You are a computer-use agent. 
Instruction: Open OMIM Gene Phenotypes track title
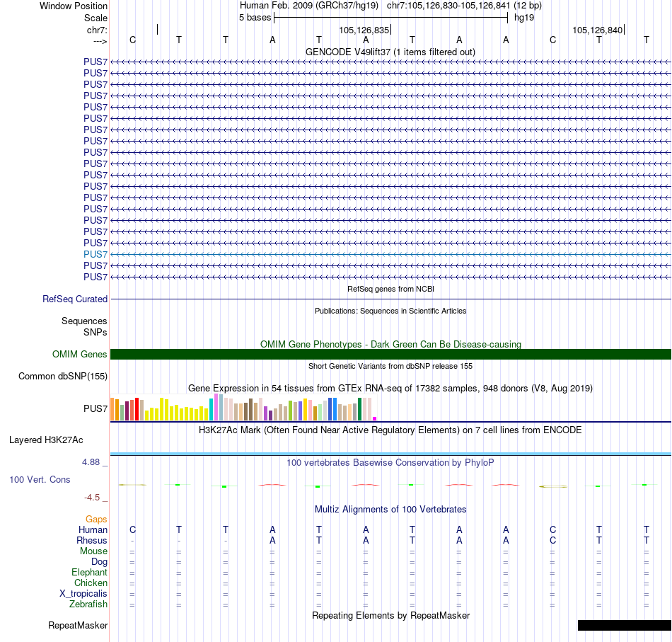pyautogui.click(x=390, y=345)
